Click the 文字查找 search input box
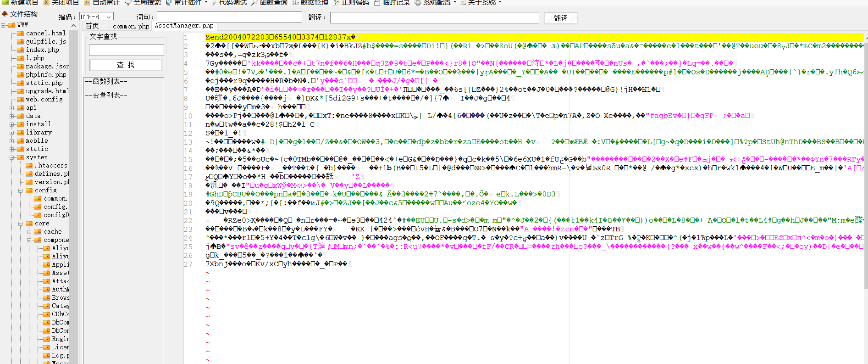This screenshot has height=364, width=868. point(127,50)
